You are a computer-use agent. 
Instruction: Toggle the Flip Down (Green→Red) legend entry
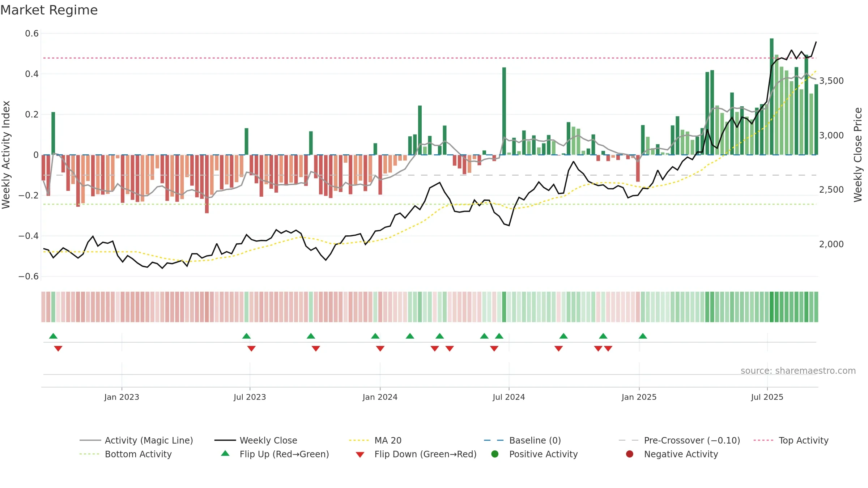click(416, 454)
